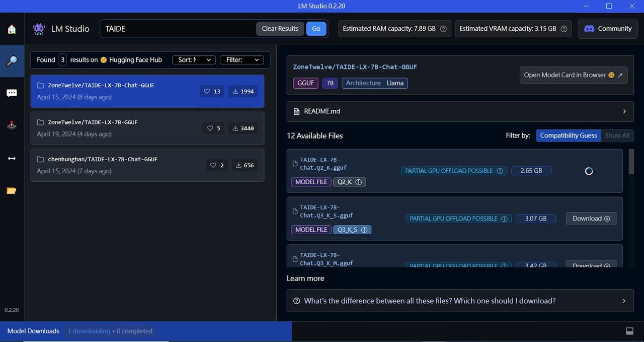Click Clear Results button

click(280, 29)
